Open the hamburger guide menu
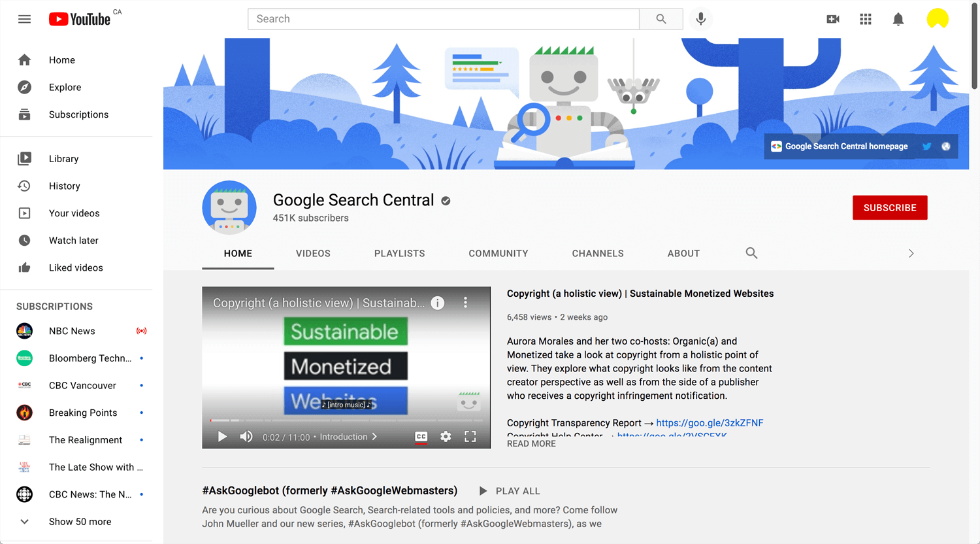Screen dimensions: 980x544 coord(24,19)
